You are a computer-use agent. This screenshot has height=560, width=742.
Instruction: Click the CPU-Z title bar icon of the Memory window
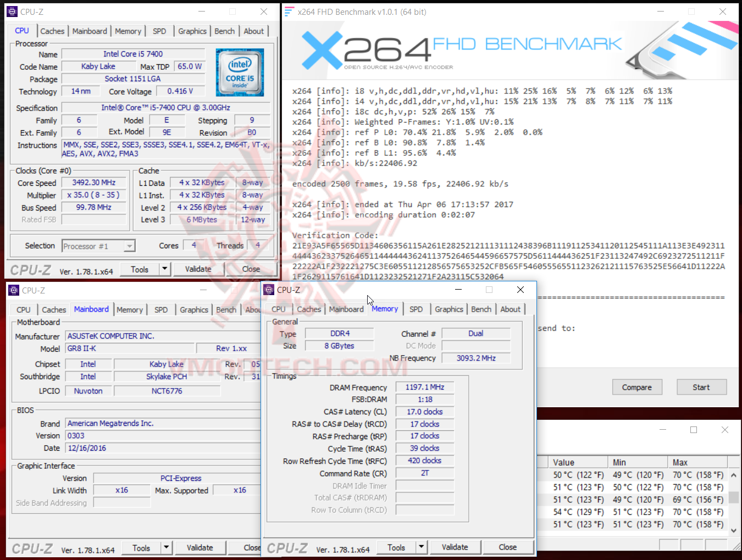(269, 290)
